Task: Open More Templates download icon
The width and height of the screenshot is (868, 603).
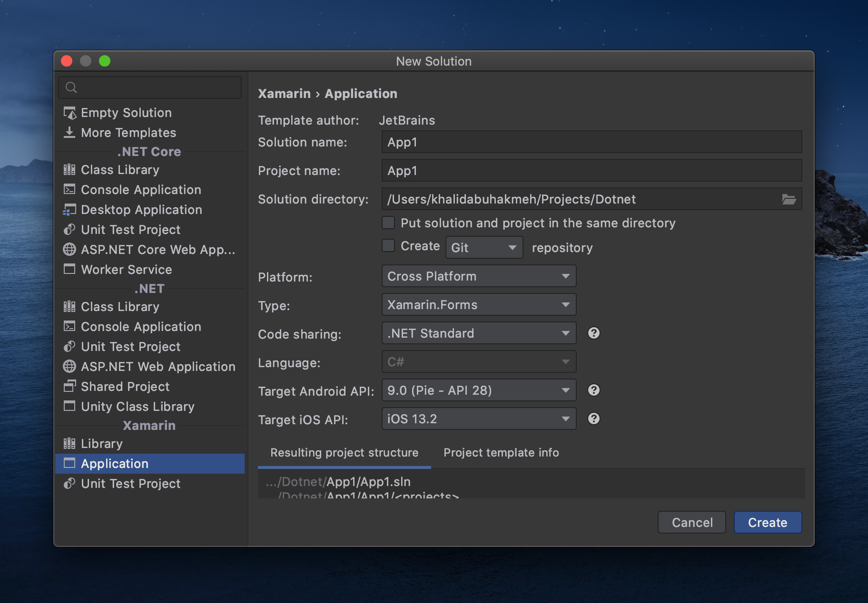Action: pyautogui.click(x=69, y=133)
